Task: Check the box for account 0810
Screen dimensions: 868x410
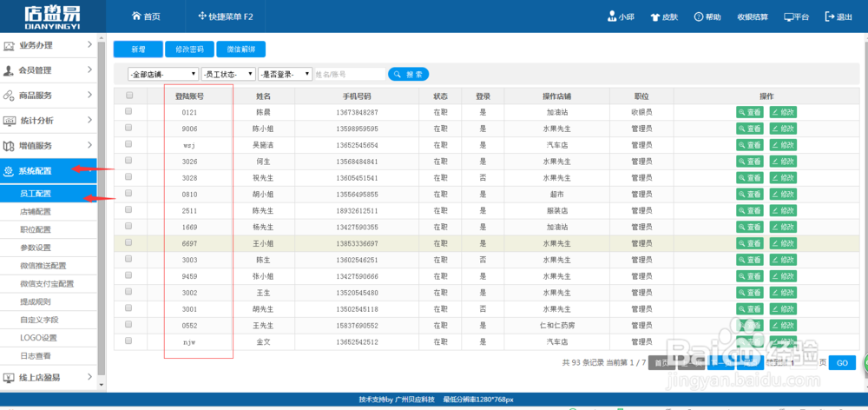Action: coord(129,194)
